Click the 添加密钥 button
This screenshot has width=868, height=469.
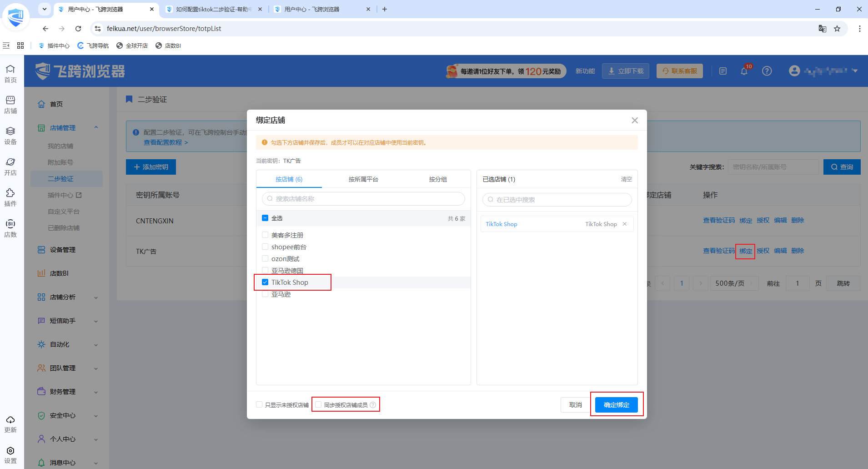click(x=151, y=167)
